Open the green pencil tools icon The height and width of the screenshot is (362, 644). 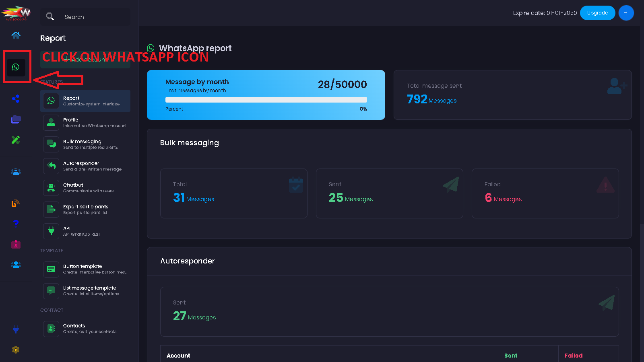tap(16, 140)
